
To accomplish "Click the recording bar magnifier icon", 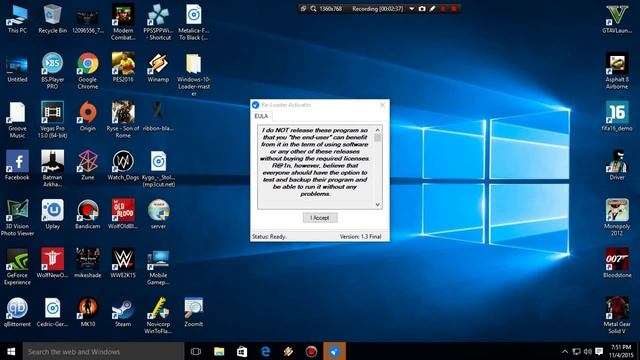I will pyautogui.click(x=313, y=9).
